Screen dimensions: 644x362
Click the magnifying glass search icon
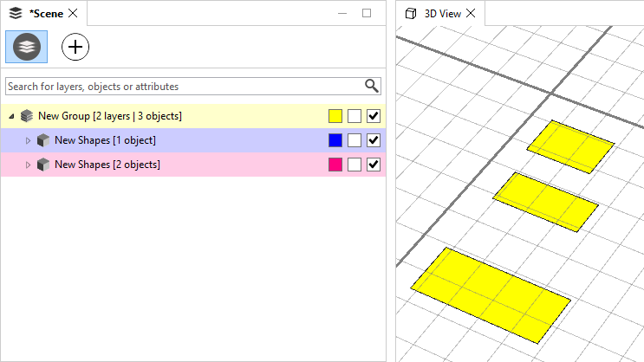[x=372, y=86]
